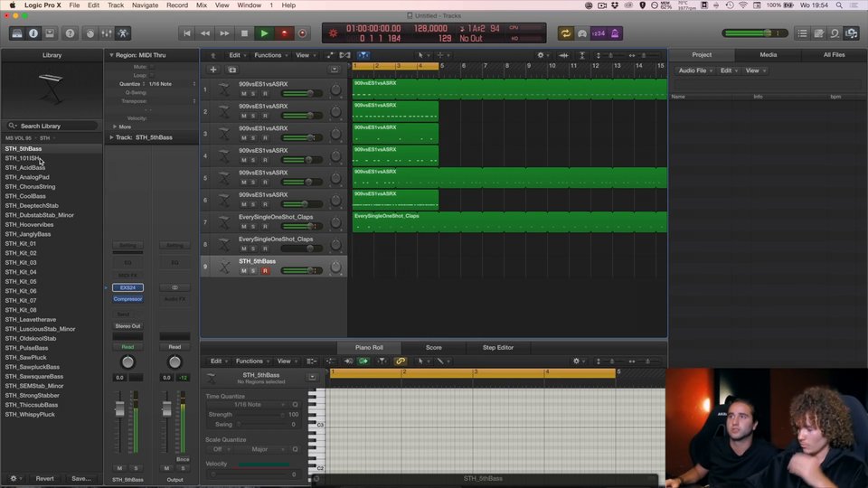Start playback with the green Play button
Viewport: 868px width, 488px height.
pos(264,33)
